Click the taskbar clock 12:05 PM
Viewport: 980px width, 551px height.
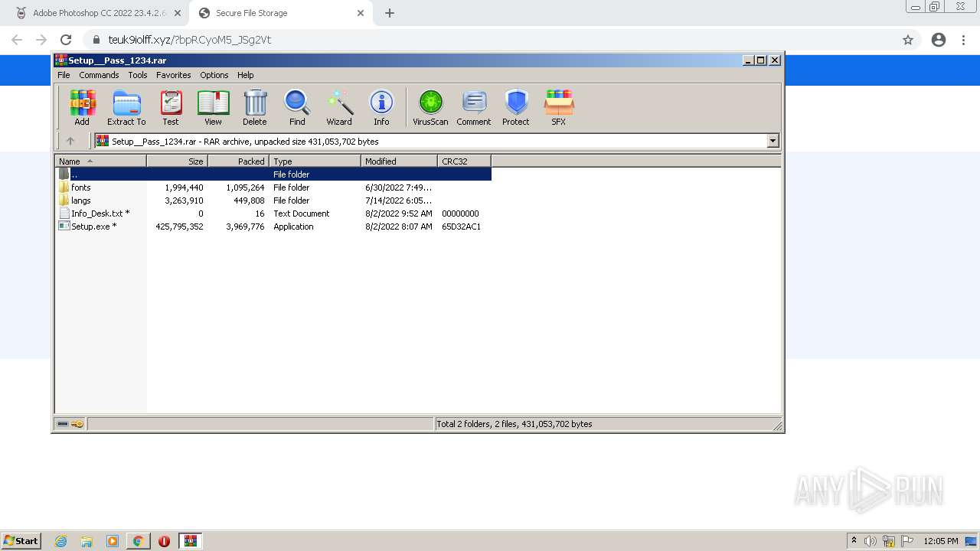(x=941, y=541)
